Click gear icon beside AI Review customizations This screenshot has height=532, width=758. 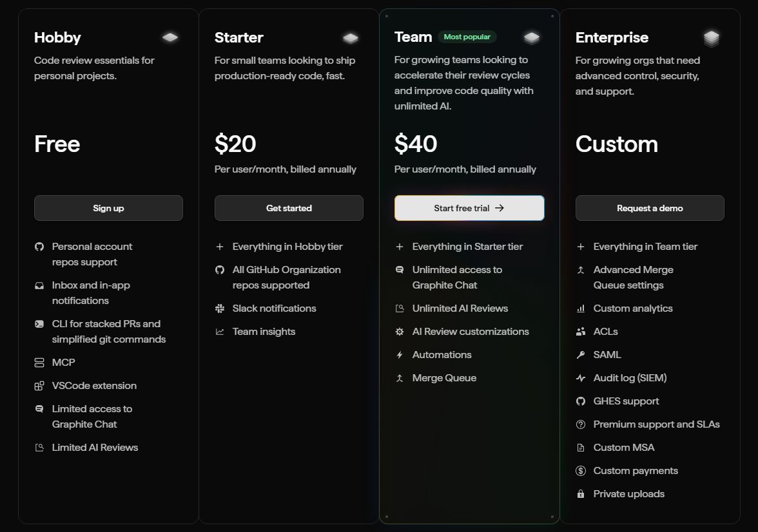coord(400,332)
